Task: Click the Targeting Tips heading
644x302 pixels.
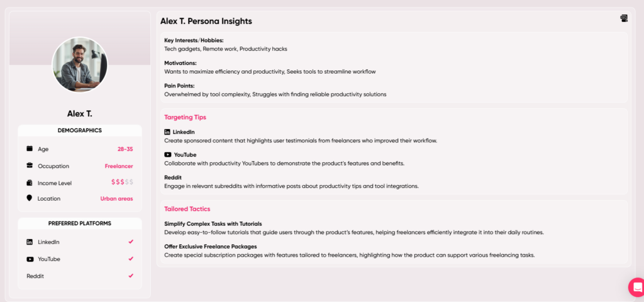Action: (186, 117)
